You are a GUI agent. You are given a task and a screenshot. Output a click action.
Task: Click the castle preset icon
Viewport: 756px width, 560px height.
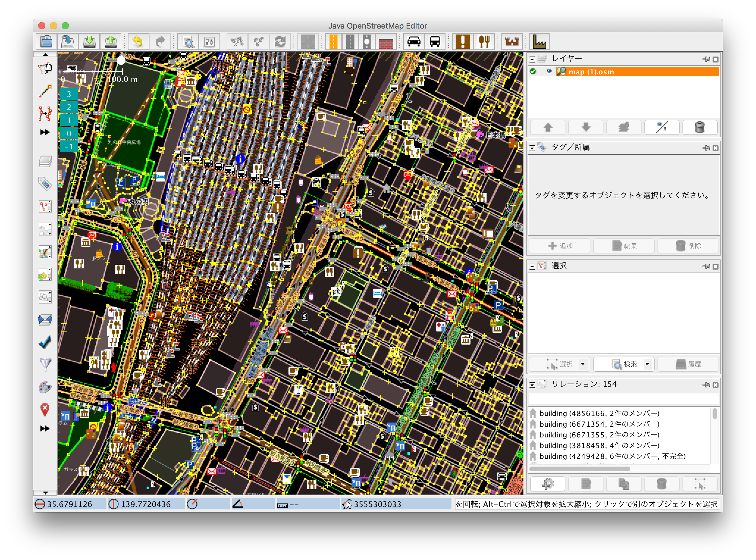click(x=512, y=42)
